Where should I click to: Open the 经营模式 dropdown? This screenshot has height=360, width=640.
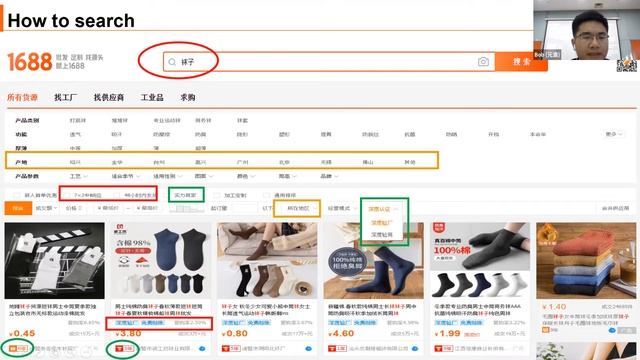click(342, 209)
